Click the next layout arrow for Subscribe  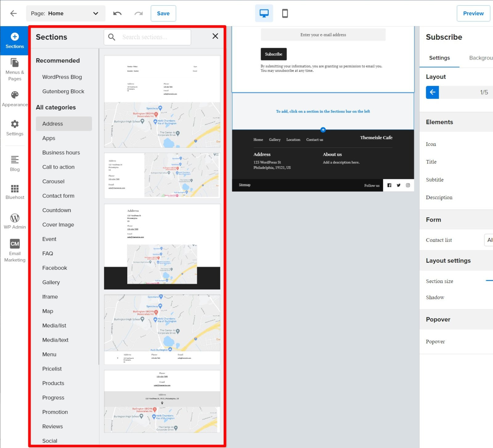click(x=432, y=92)
